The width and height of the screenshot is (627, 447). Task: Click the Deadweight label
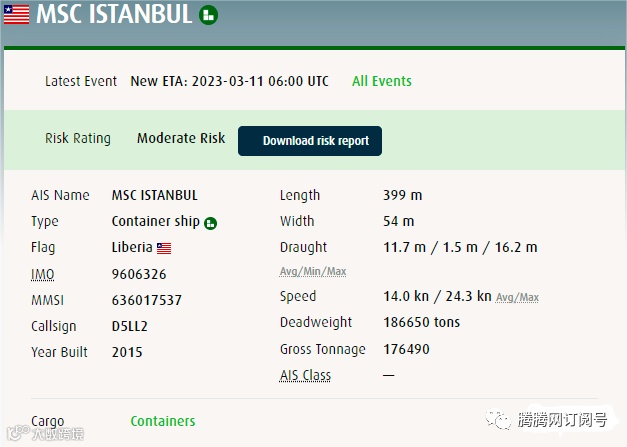click(316, 323)
